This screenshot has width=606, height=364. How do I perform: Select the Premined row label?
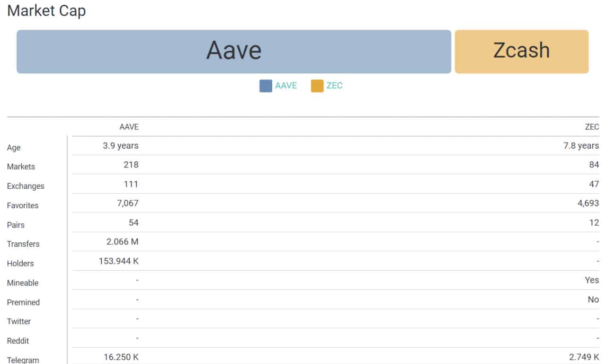[x=23, y=302]
